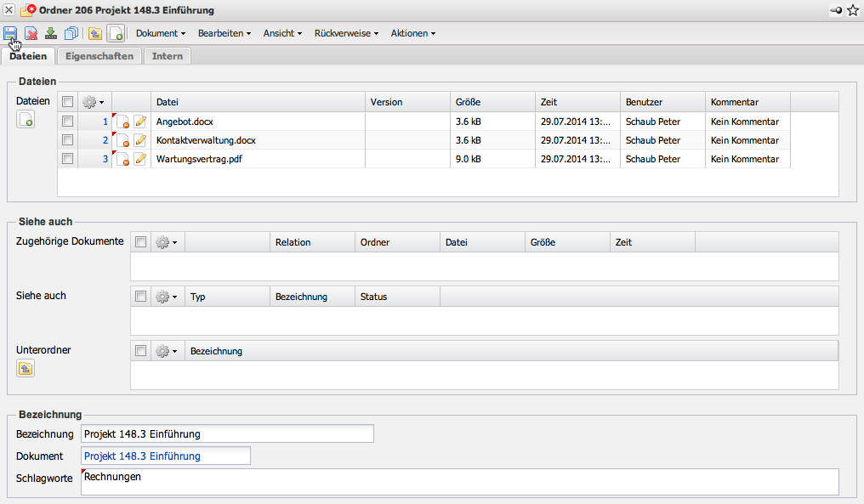Click the pin icon in the title bar
This screenshot has width=864, height=504.
837,10
